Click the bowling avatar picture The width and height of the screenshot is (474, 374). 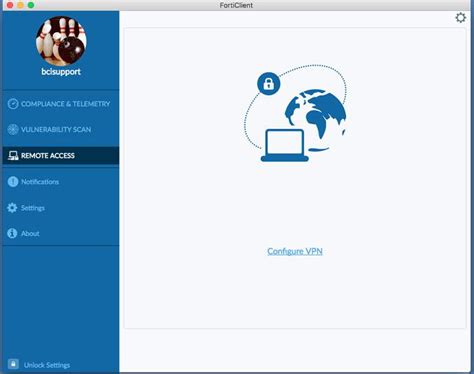coord(61,40)
